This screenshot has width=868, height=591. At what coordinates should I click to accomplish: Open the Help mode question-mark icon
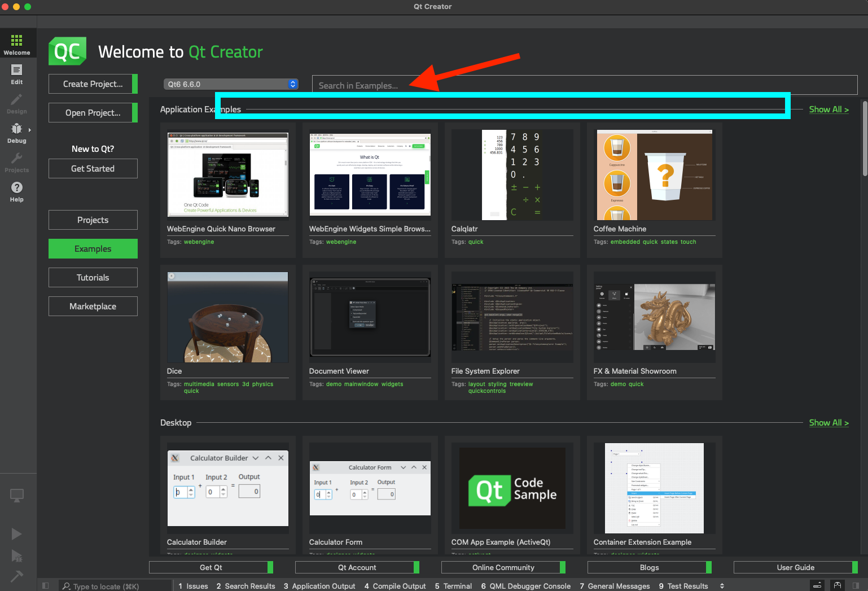[x=17, y=187]
